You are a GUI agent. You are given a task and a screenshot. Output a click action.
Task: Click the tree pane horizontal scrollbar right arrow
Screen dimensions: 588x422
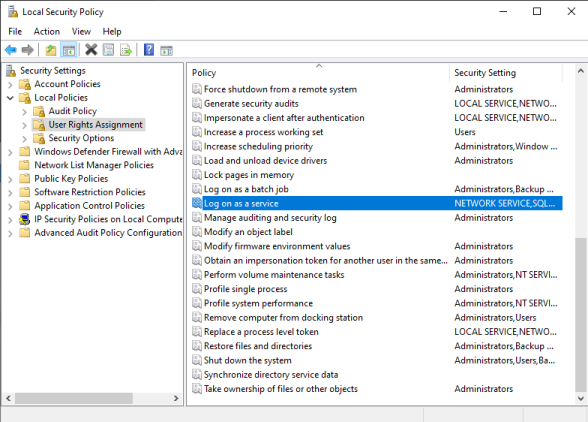click(176, 398)
